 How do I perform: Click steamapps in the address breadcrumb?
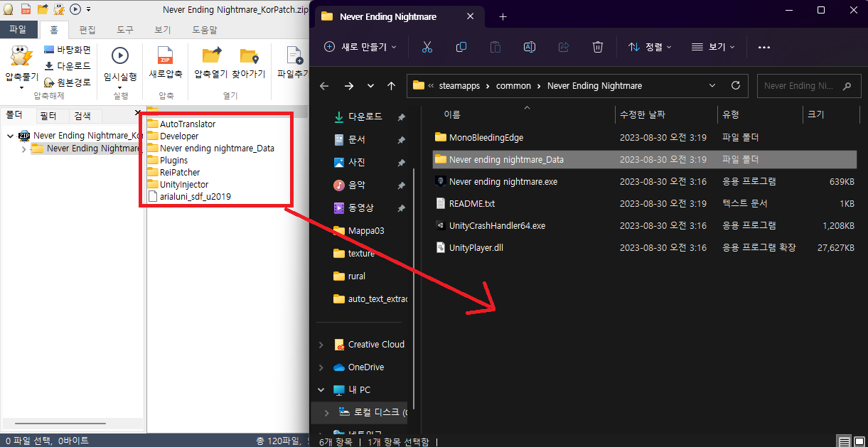pos(459,85)
